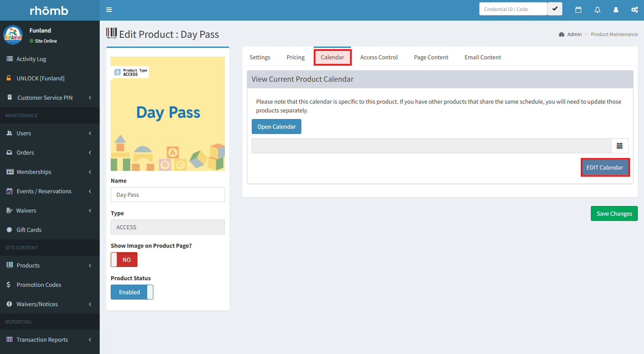
Task: Switch to the Access Control tab
Action: [x=379, y=57]
